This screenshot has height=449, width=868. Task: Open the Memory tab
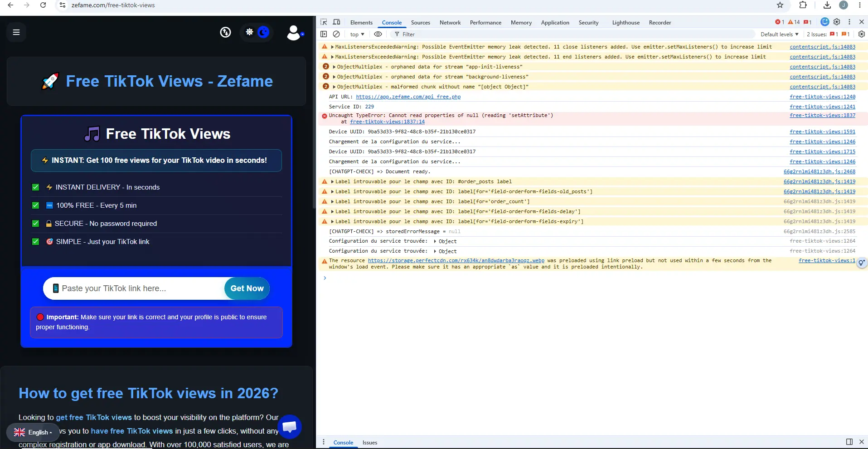tap(521, 23)
